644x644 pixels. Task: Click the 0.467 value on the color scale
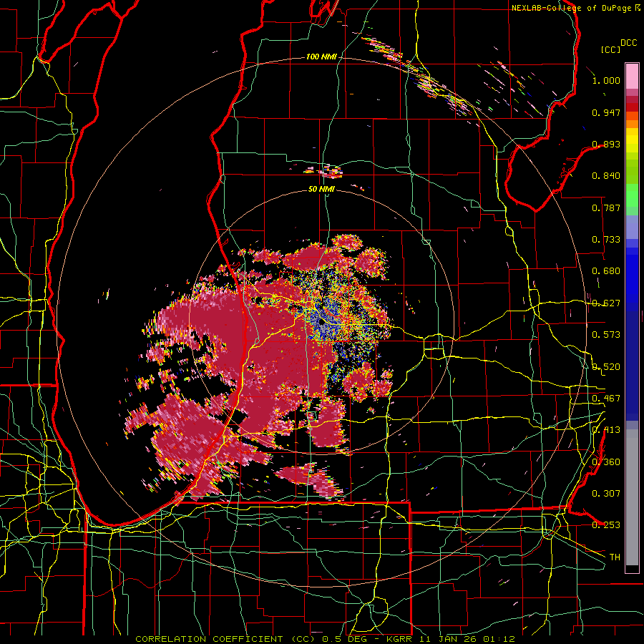click(606, 398)
